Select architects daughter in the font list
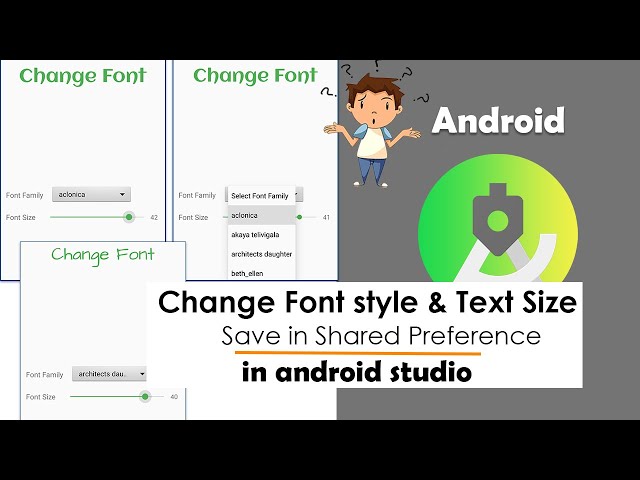The image size is (640, 480). (x=261, y=254)
